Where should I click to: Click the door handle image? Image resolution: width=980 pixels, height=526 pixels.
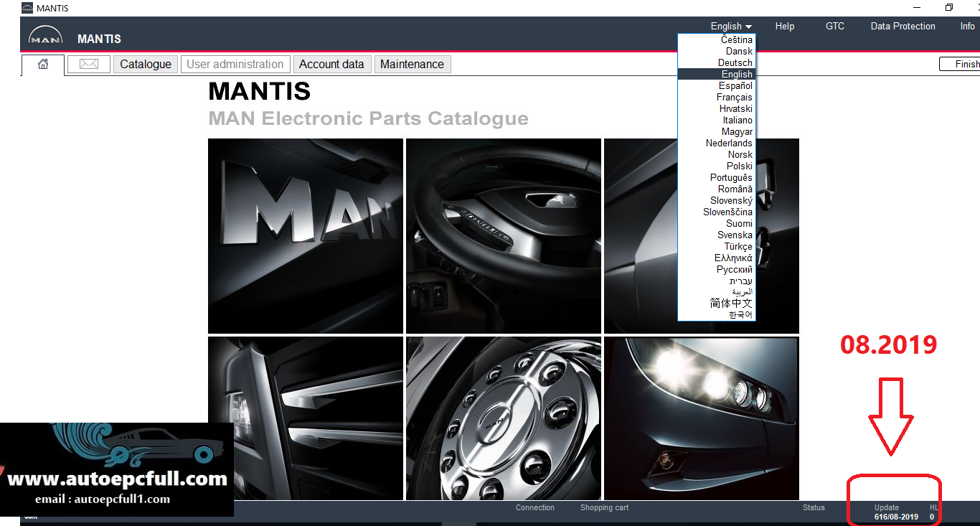[702, 236]
